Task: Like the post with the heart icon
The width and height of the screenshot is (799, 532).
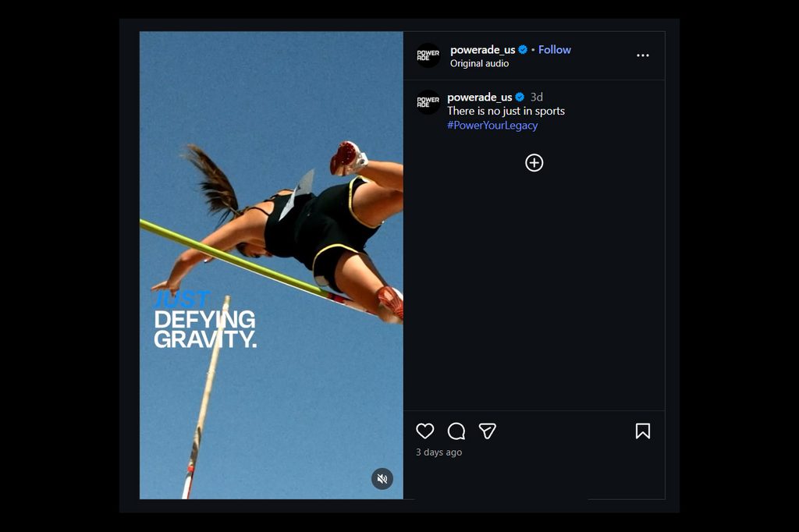Action: [425, 431]
